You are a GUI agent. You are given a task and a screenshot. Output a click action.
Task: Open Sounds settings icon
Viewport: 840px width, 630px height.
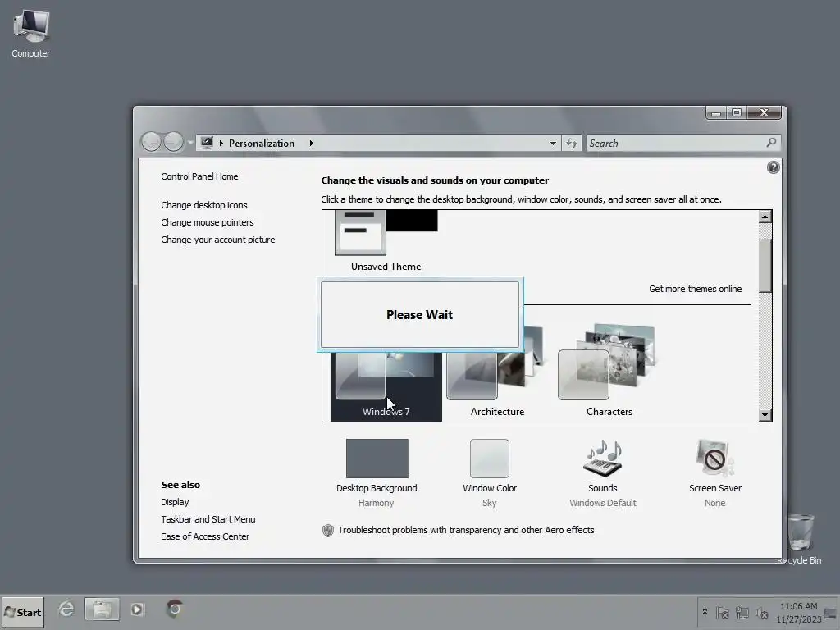(x=603, y=458)
